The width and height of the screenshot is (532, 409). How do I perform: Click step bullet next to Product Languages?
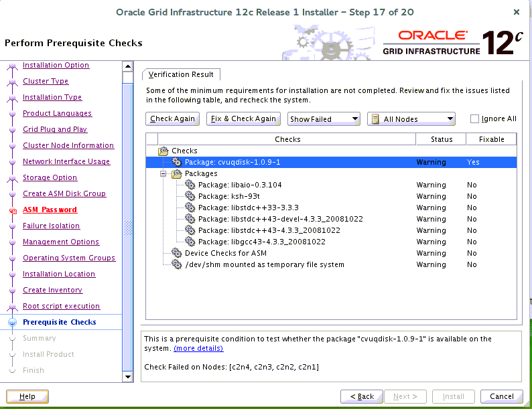point(12,114)
